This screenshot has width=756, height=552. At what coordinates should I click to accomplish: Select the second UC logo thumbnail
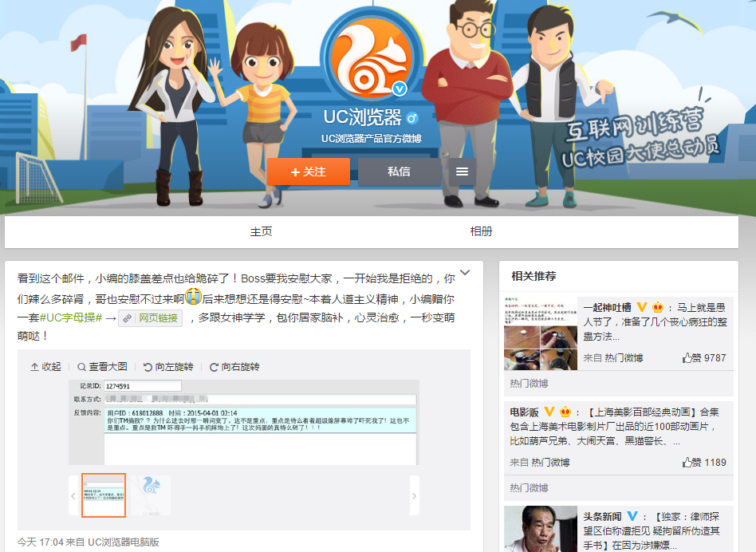(x=151, y=495)
